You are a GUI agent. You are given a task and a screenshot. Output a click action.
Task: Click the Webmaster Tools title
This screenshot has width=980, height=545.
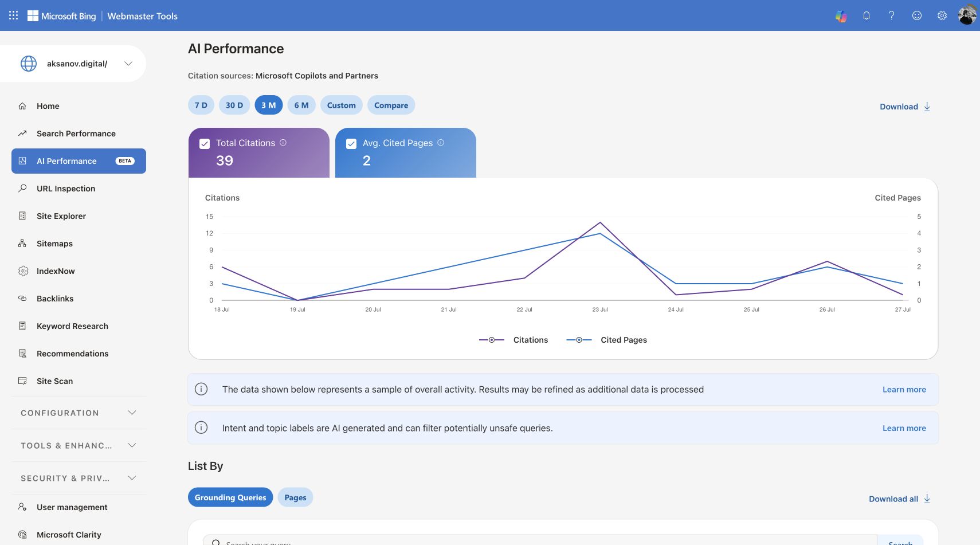click(x=143, y=16)
